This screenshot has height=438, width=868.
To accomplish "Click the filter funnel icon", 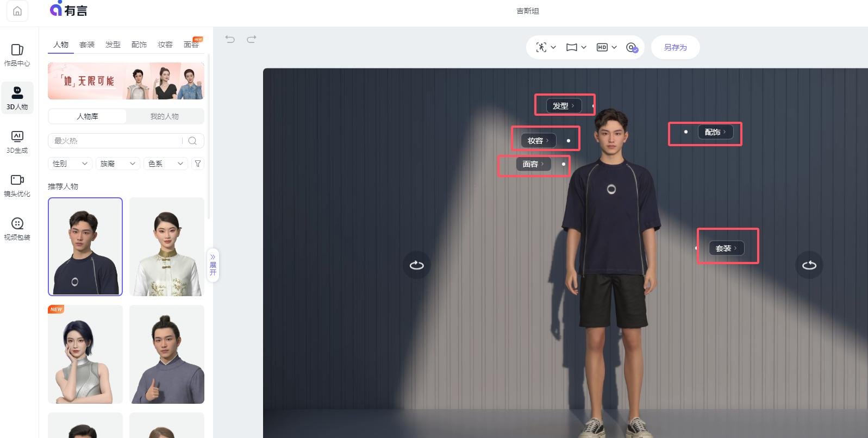I will 198,164.
